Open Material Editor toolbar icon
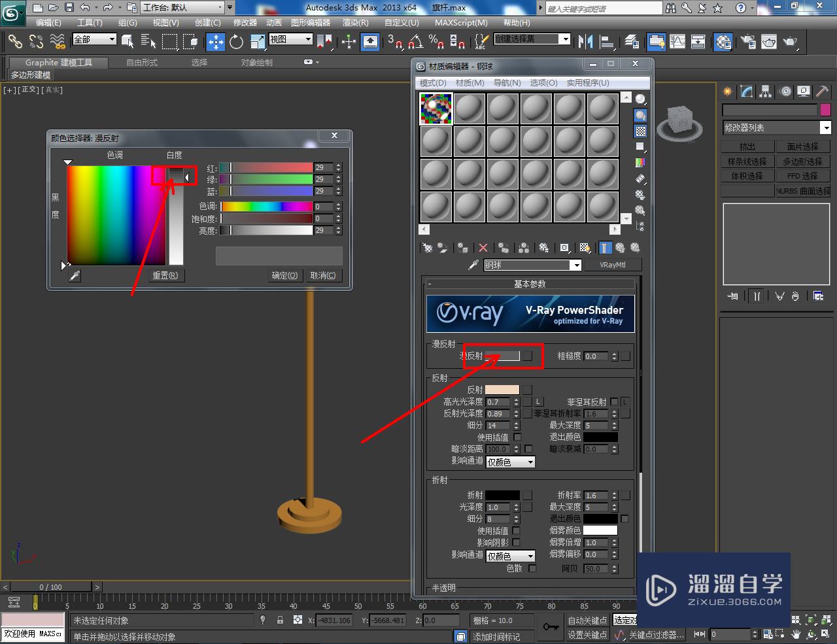 coord(723,42)
